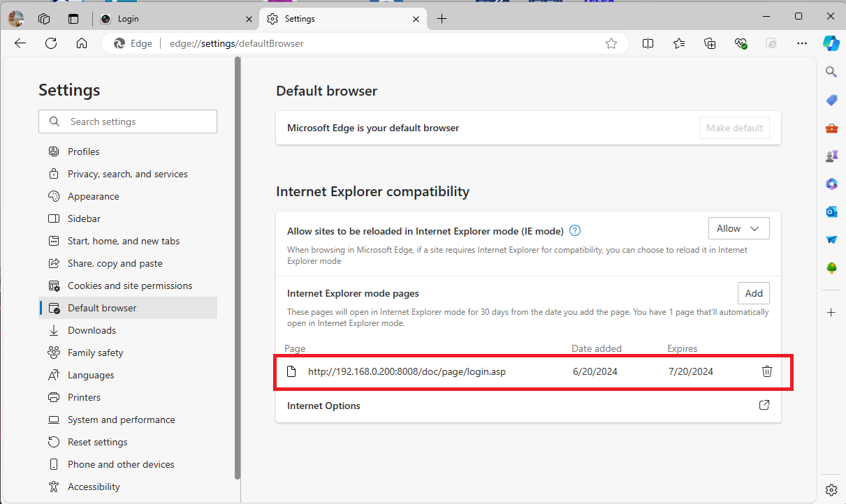Open Family safety settings
The image size is (846, 504).
click(128, 353)
